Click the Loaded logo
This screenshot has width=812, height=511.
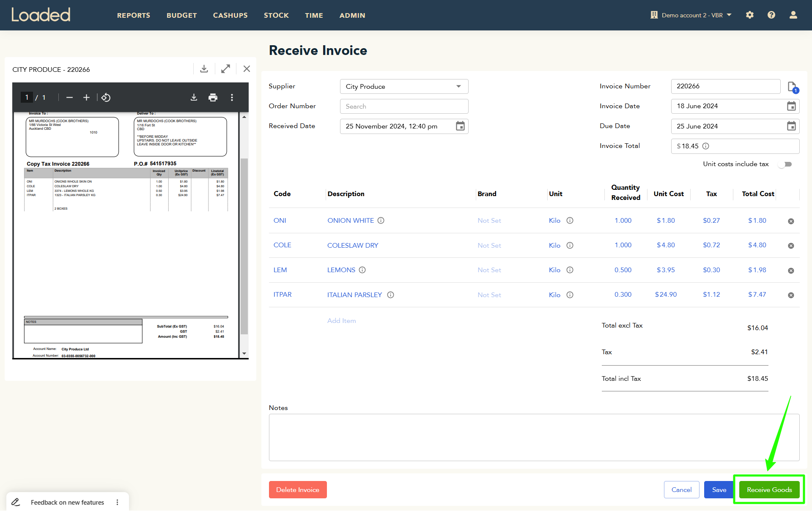41,15
